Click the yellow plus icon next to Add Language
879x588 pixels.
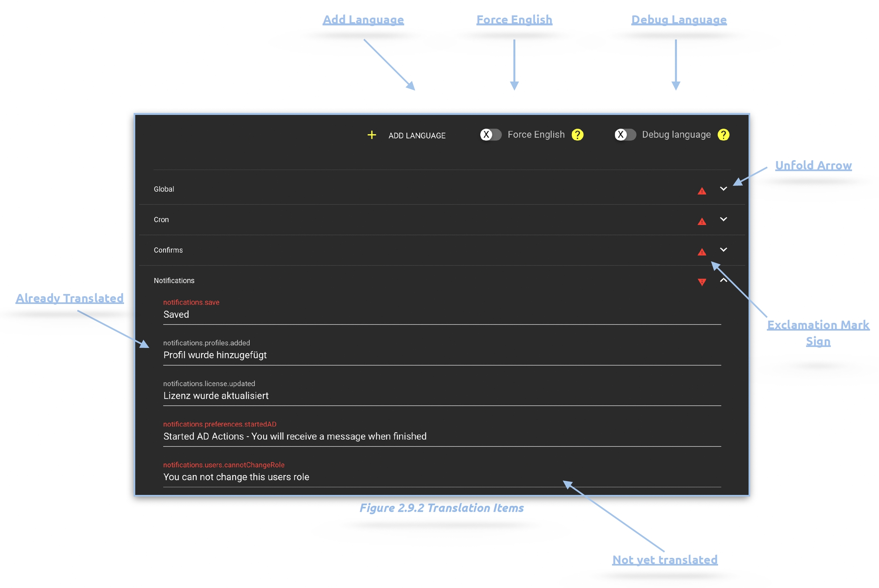point(371,135)
